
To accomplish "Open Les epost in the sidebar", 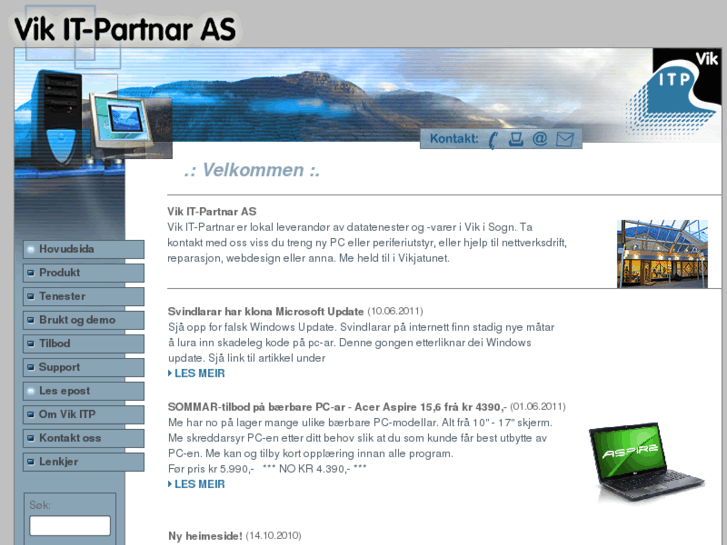I will (83, 391).
